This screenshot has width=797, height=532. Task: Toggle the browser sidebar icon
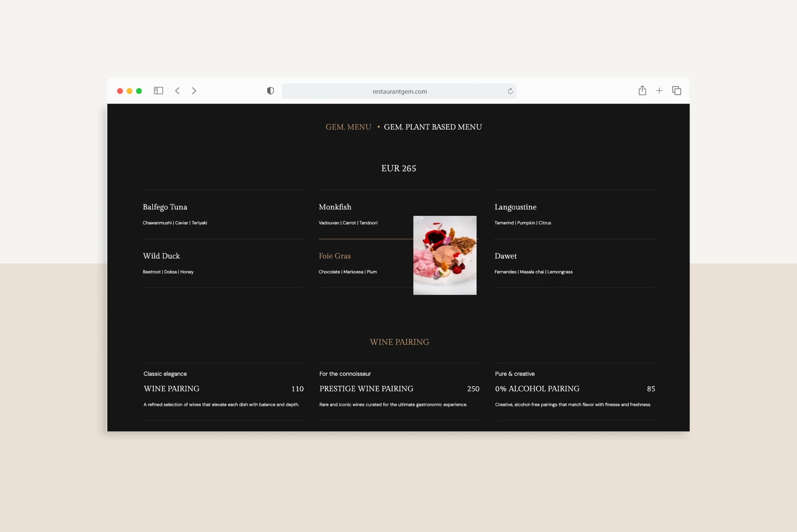point(158,91)
